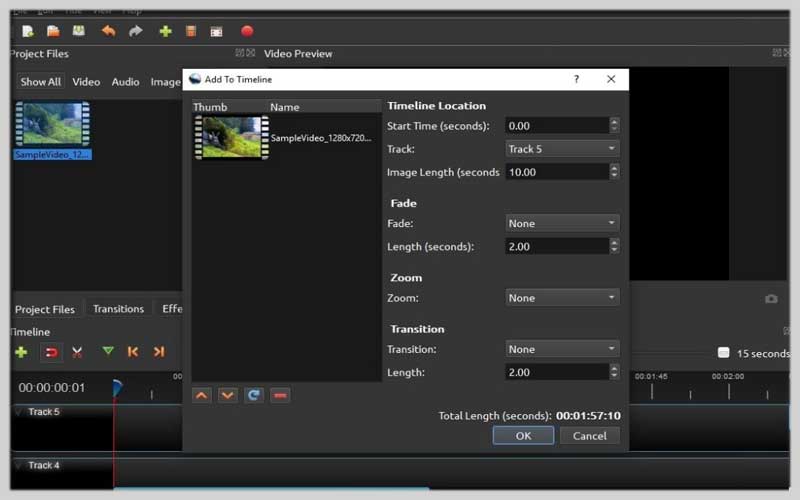Click the Track 4 label
This screenshot has width=800, height=500.
coord(43,465)
